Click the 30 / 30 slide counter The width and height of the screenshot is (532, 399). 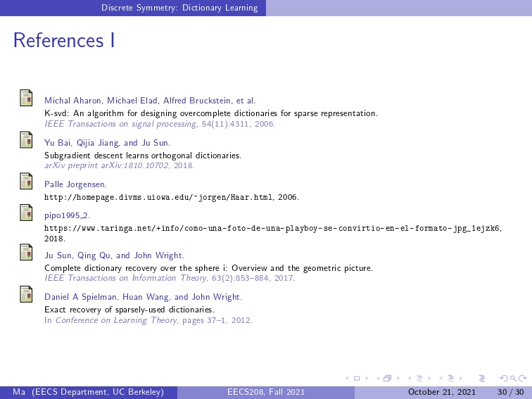pos(511,392)
